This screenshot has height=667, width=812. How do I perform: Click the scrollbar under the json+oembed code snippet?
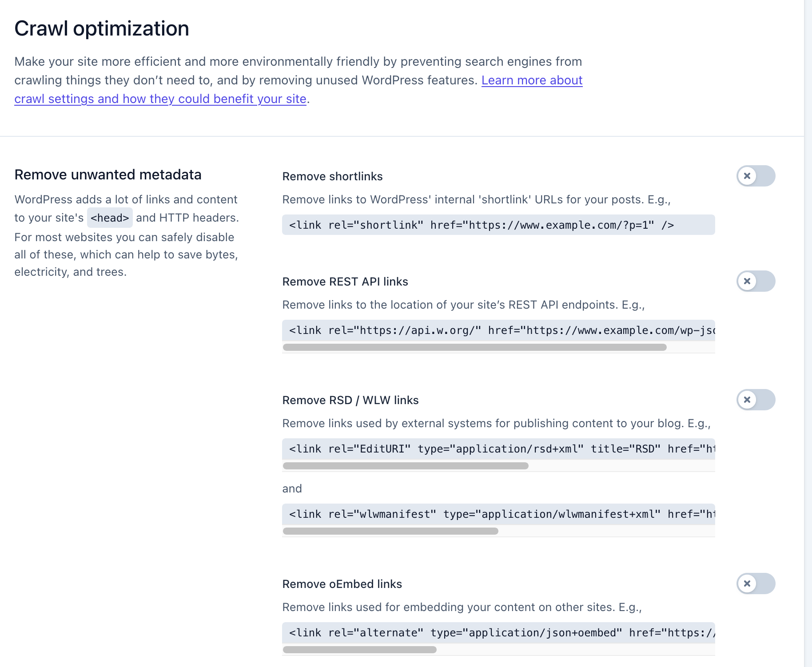click(359, 650)
